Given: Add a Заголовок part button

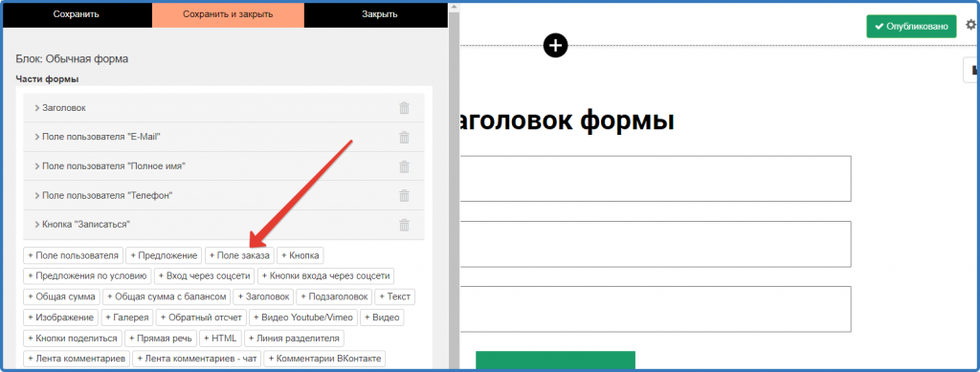Looking at the screenshot, I should point(264,296).
